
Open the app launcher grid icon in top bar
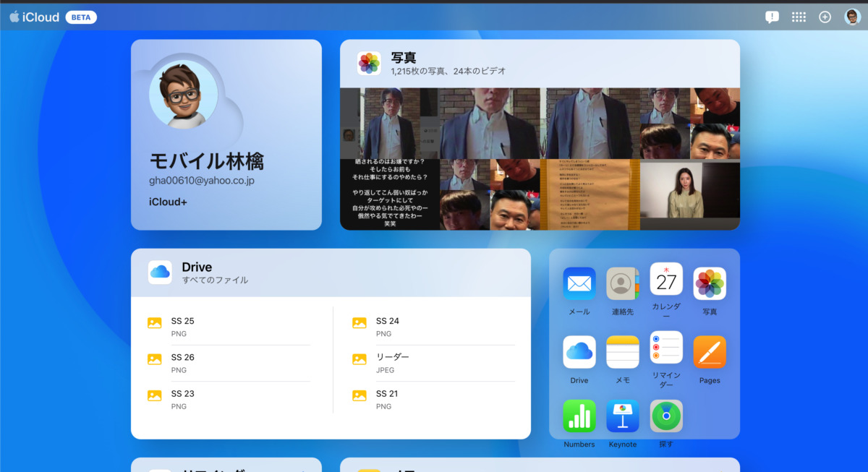click(x=799, y=17)
